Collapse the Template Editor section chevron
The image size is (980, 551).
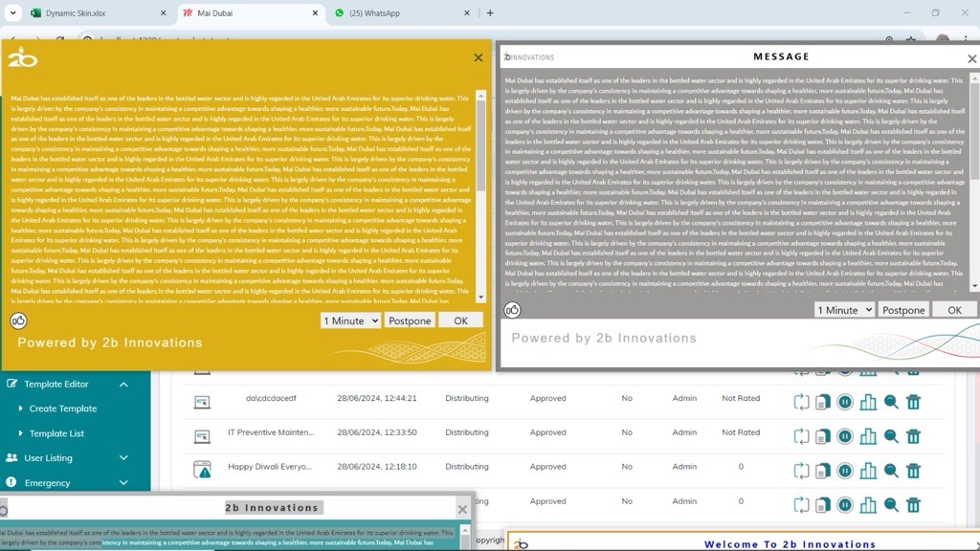point(123,385)
